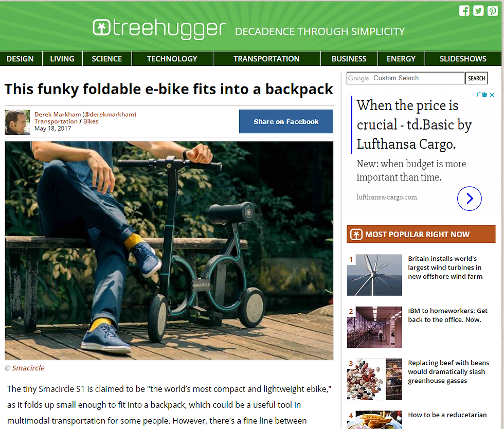Image resolution: width=504 pixels, height=429 pixels.
Task: Close the Lufthansa Cargo ad
Action: (492, 95)
